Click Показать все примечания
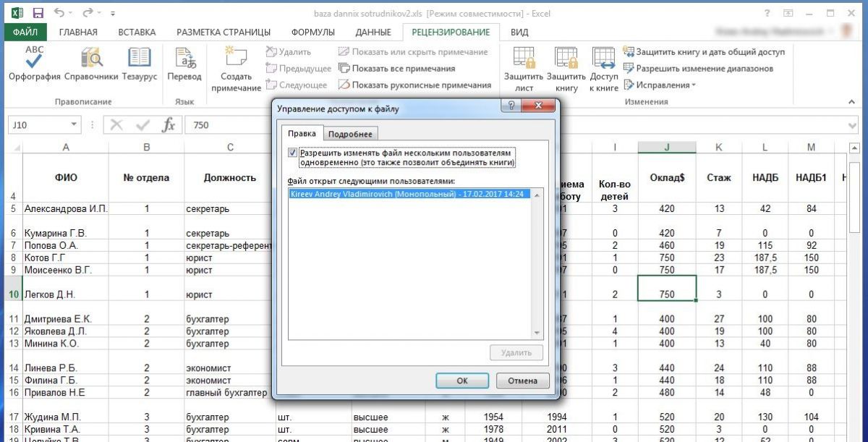 pyautogui.click(x=397, y=69)
